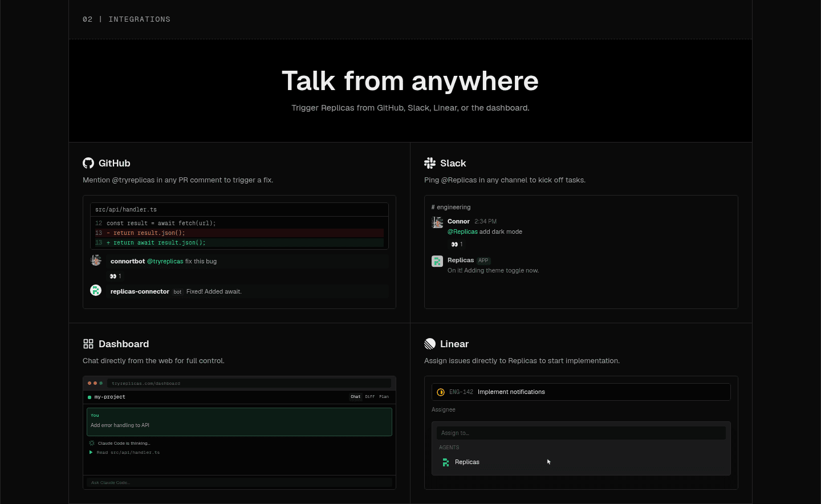
Task: Click the ENG-142 issue ID
Action: point(461,392)
